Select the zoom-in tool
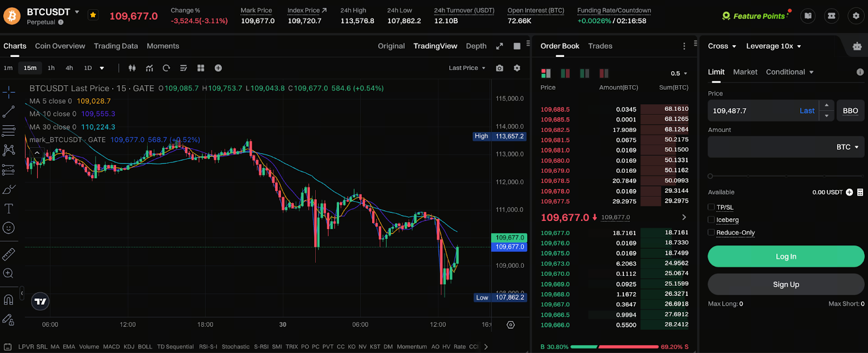The image size is (868, 353). click(9, 273)
